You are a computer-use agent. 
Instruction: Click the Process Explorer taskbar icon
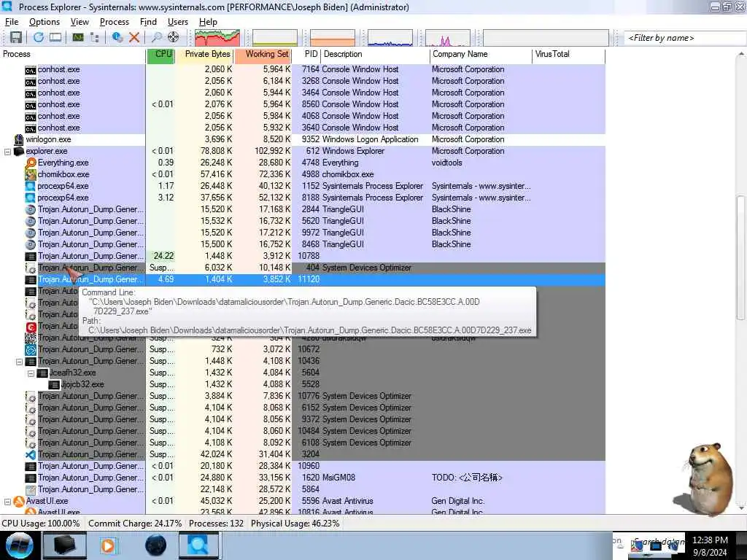(x=198, y=545)
